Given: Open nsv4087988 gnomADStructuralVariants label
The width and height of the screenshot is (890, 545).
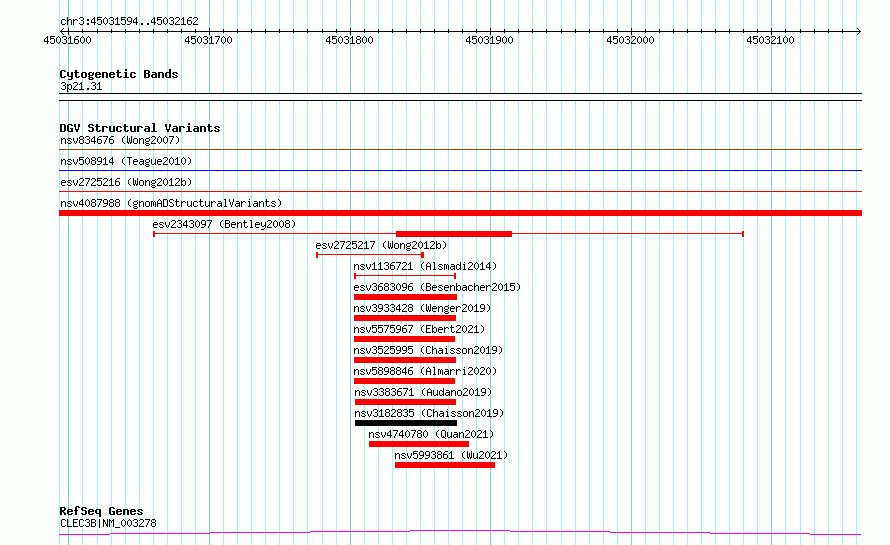Looking at the screenshot, I should 170,203.
